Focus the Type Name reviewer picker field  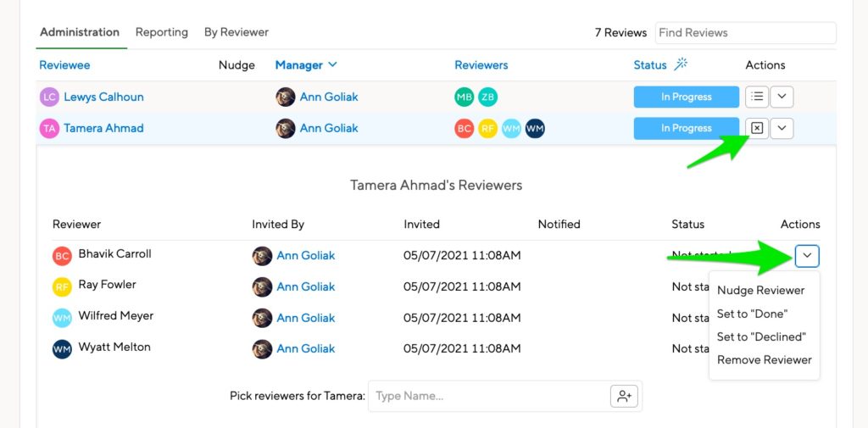click(x=489, y=396)
